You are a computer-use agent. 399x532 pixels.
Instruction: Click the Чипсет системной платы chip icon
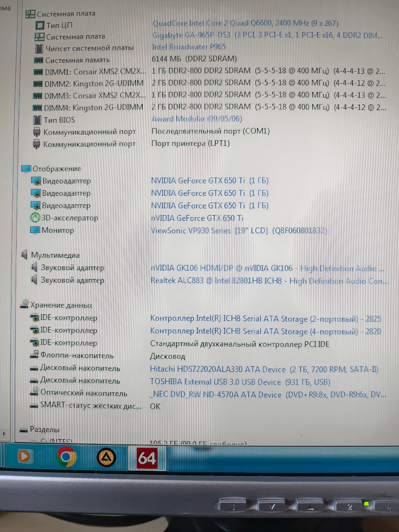[39, 48]
